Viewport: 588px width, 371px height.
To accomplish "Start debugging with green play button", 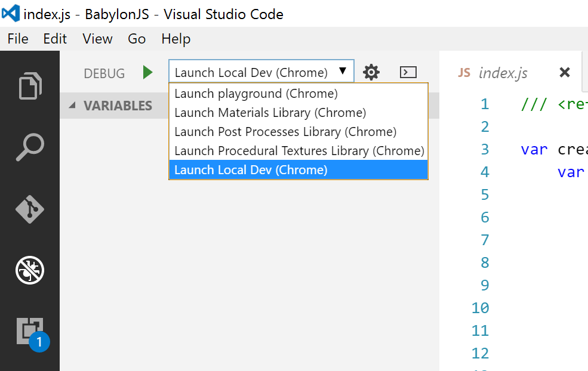I will pyautogui.click(x=148, y=72).
